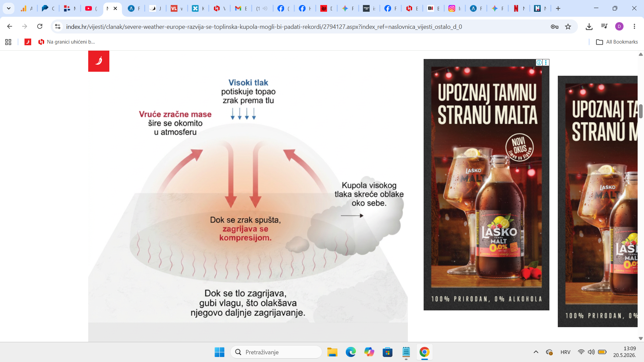Expand the tab search dropdown
The image size is (644, 362).
[9, 8]
